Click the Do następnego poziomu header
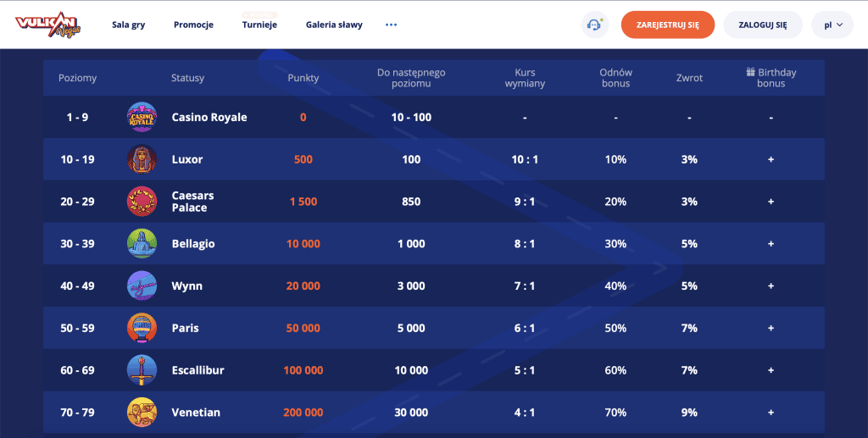The width and height of the screenshot is (868, 438). tap(411, 78)
